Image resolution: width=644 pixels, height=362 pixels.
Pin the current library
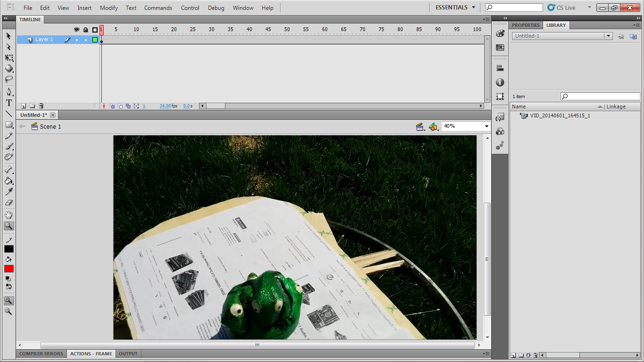click(x=621, y=36)
